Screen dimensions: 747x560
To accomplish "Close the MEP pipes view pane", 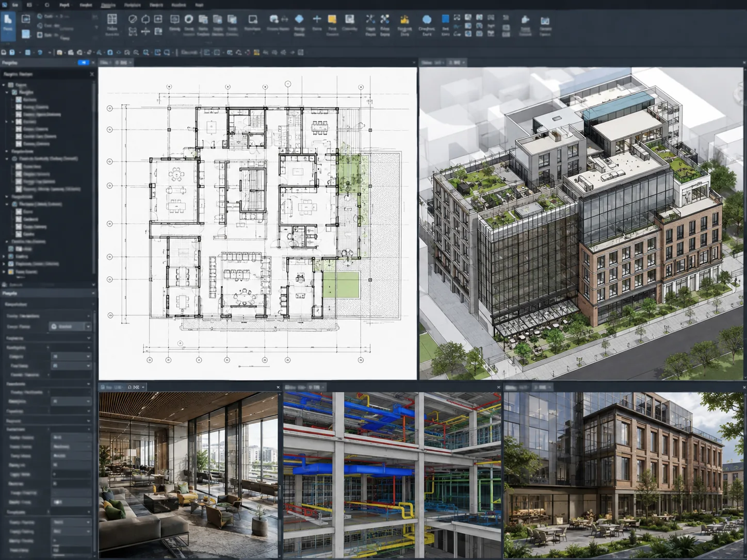I will [498, 387].
